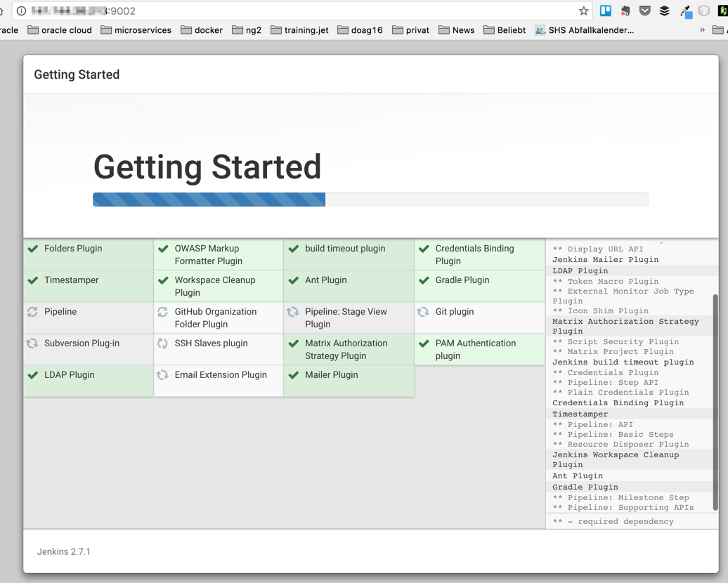
Task: Click the checkmark beside Credentials Binding Plugin
Action: (x=424, y=249)
